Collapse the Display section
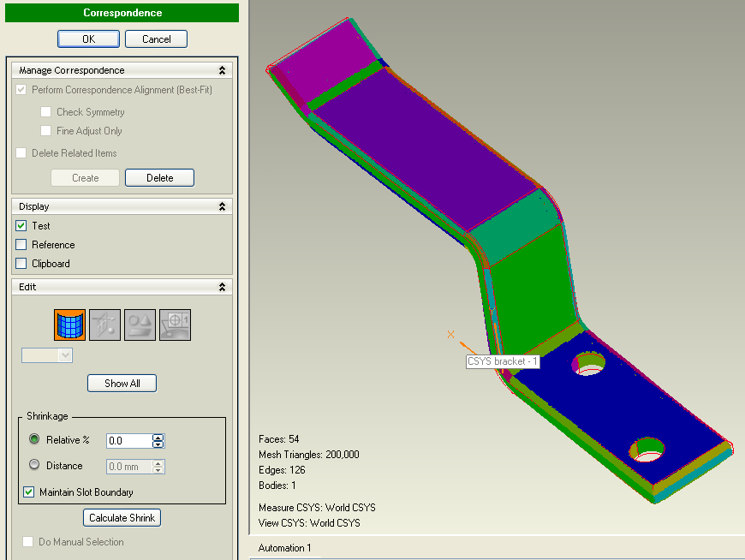This screenshot has height=560, width=745. [x=222, y=206]
